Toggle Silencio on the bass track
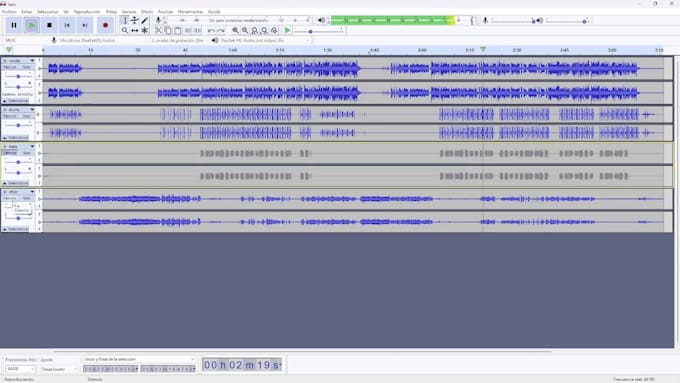This screenshot has height=383, width=680. click(10, 153)
